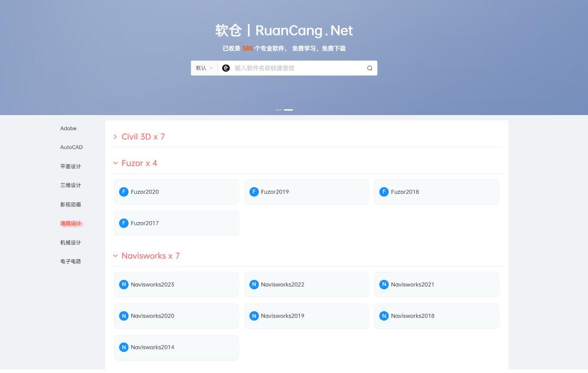The image size is (588, 373).
Task: Click the F icon of Fuzor2018
Action: (384, 192)
